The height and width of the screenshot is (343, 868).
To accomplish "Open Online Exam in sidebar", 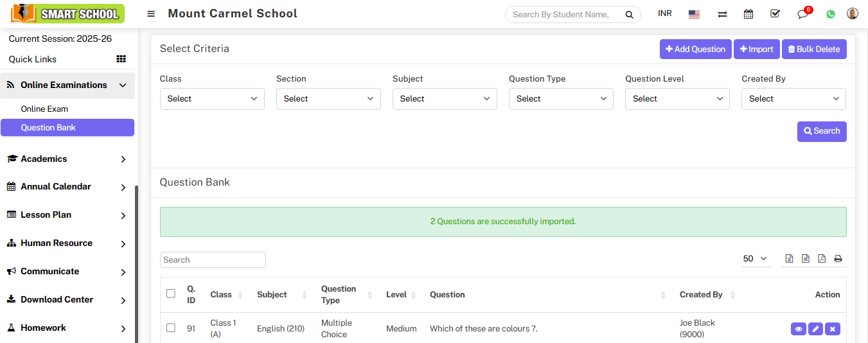I will click(44, 109).
